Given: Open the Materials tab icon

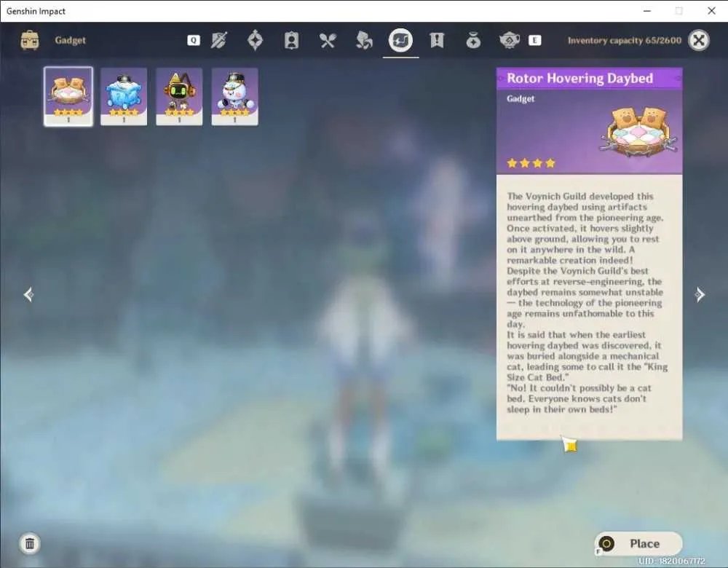Looking at the screenshot, I should point(363,40).
